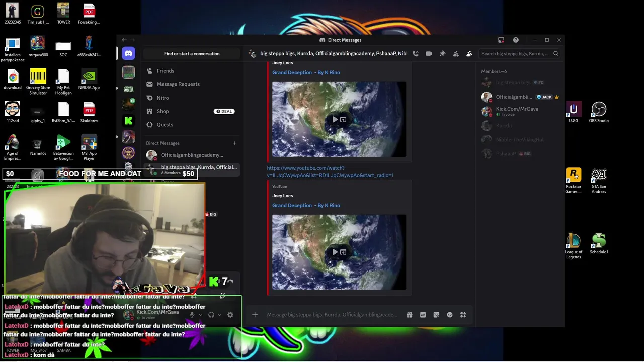Open Discord user settings gear
The height and width of the screenshot is (362, 644).
coord(230,315)
